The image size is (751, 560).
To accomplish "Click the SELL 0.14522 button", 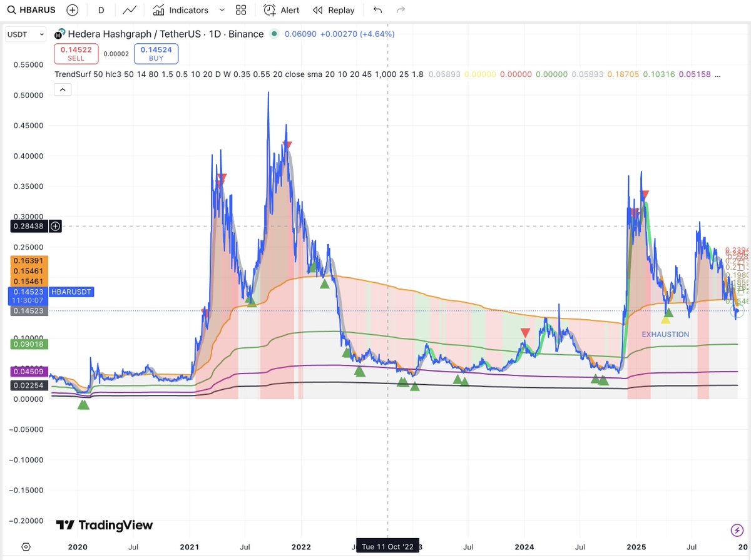I will coord(76,54).
